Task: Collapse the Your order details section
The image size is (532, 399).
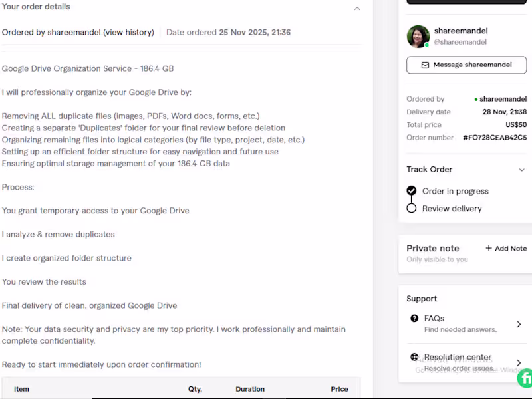Action: pos(357,9)
